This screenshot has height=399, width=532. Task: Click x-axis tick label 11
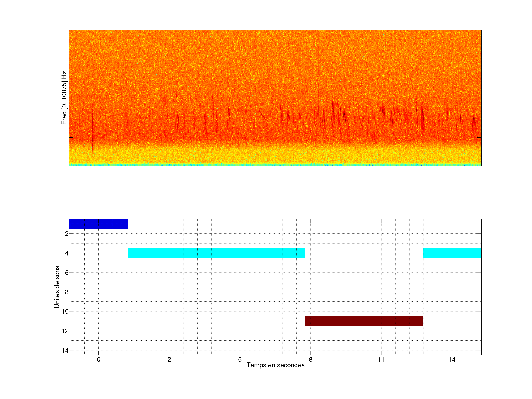pyautogui.click(x=381, y=359)
